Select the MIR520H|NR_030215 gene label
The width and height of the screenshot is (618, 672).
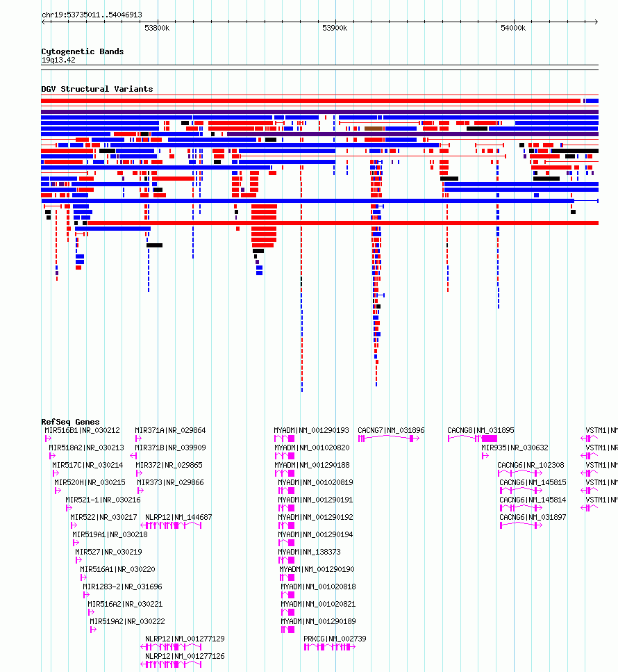90,482
